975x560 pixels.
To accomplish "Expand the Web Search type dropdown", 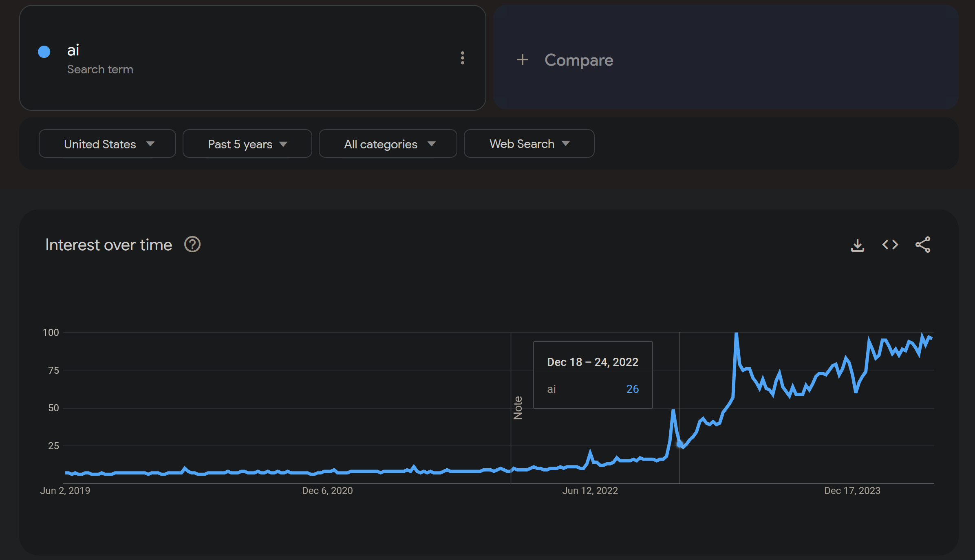I will 529,144.
